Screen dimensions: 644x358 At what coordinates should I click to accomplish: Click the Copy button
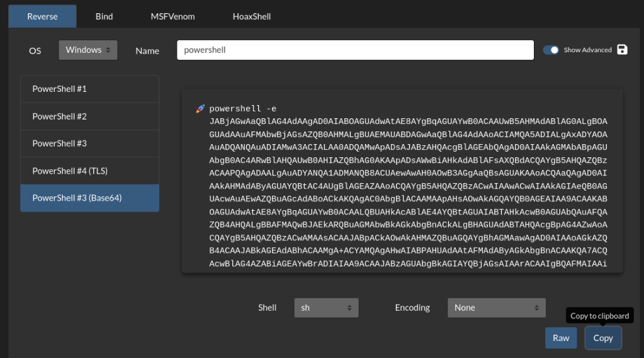point(603,338)
